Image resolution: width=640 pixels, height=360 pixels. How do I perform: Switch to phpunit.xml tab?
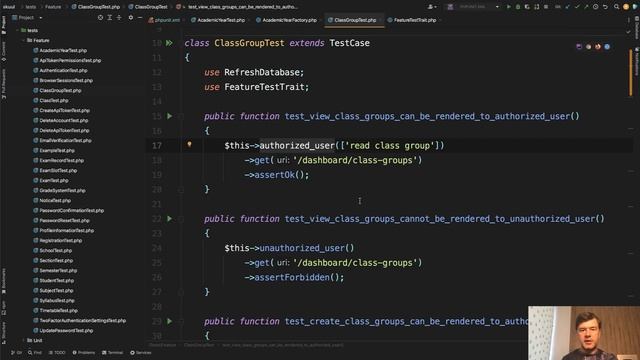164,20
